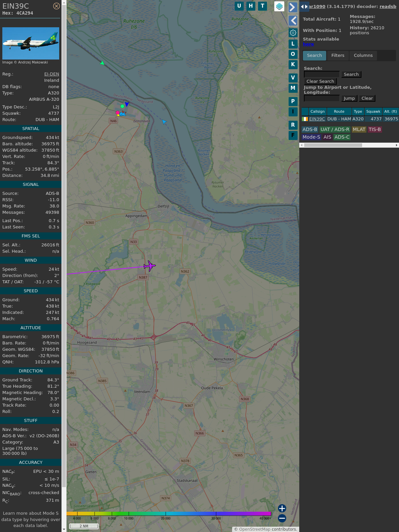Screen dimensions: 399x532
Task: Focus the Jump to Airport input field
Action: tap(322, 98)
